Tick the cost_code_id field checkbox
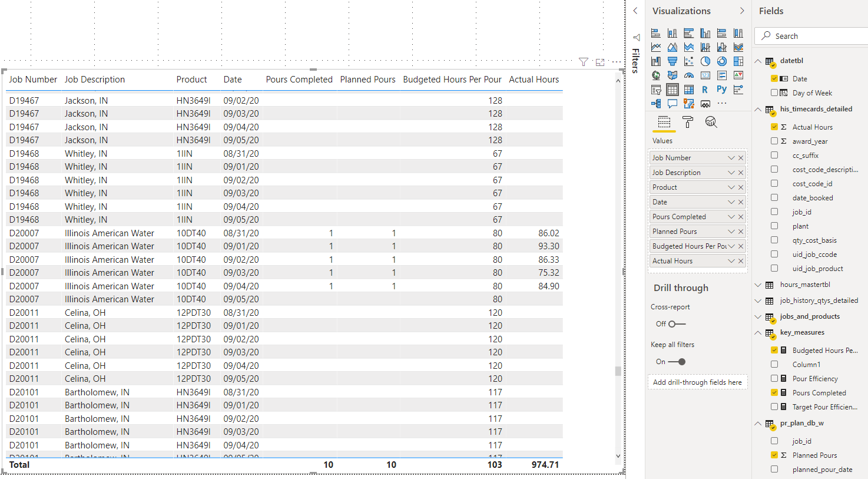Image resolution: width=868 pixels, height=479 pixels. point(774,183)
